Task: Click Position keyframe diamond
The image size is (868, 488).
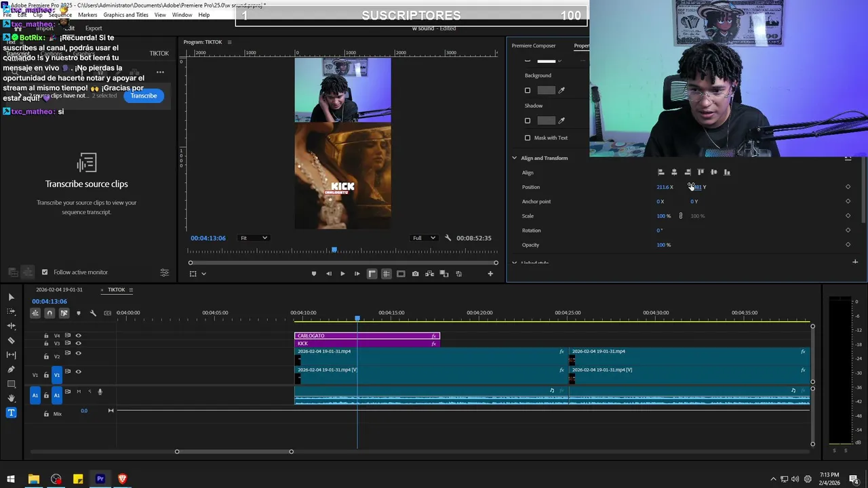Action: click(848, 187)
